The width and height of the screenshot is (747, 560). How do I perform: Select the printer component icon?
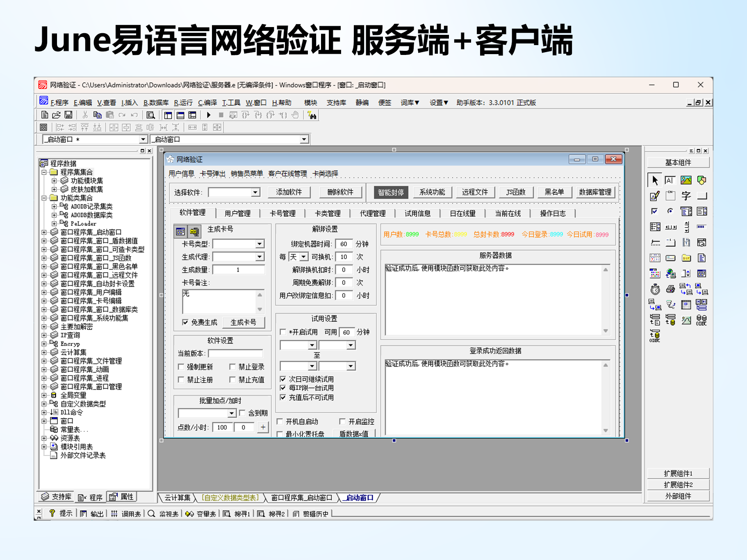tap(670, 289)
